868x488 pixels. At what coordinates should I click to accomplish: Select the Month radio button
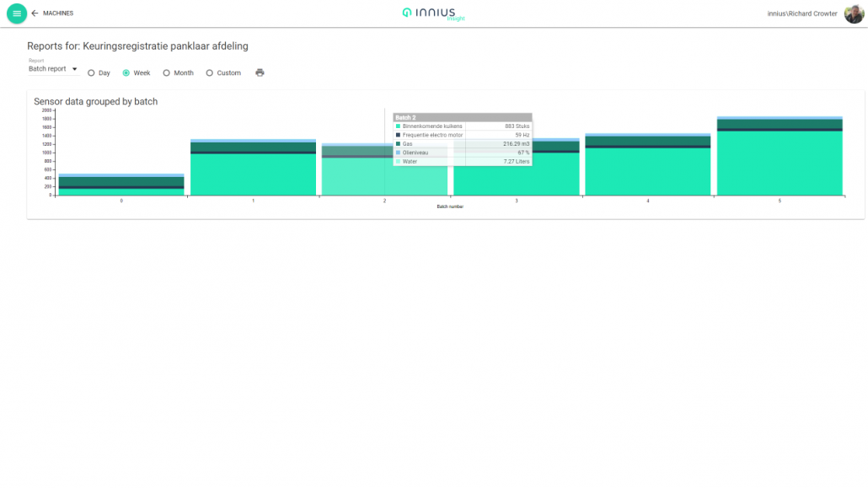[166, 73]
